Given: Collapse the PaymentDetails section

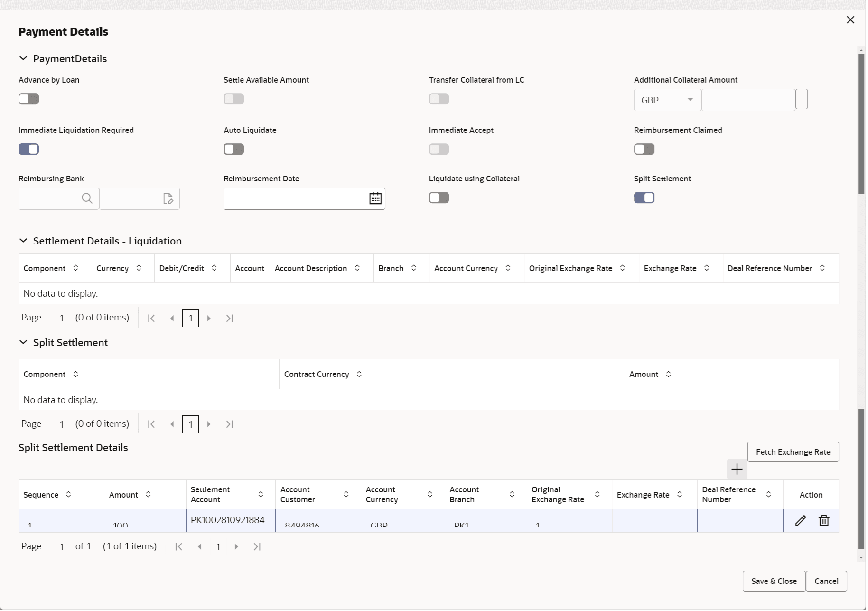Looking at the screenshot, I should point(23,58).
